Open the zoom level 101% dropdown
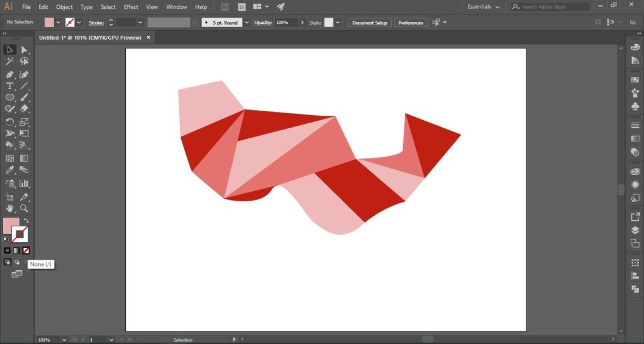Viewport: 644px width, 344px height. 64,340
